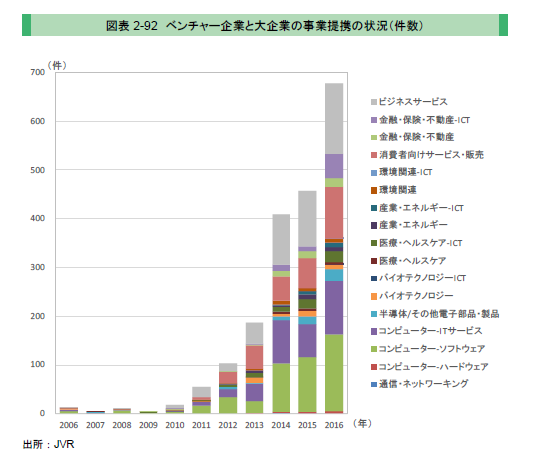Image resolution: width=534 pixels, height=458 pixels.
Task: Select the 消費者向けサービス・販売 legend entry
Action: tap(427, 155)
